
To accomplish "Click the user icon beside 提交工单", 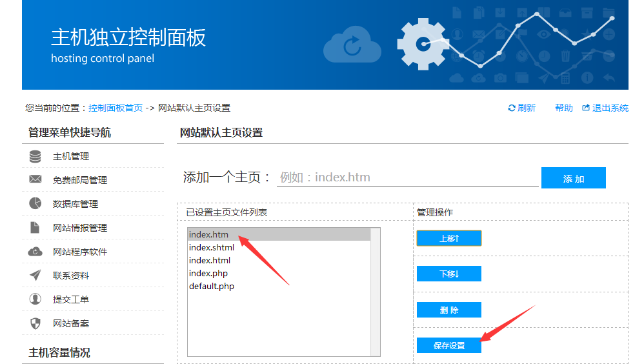I will pyautogui.click(x=35, y=299).
